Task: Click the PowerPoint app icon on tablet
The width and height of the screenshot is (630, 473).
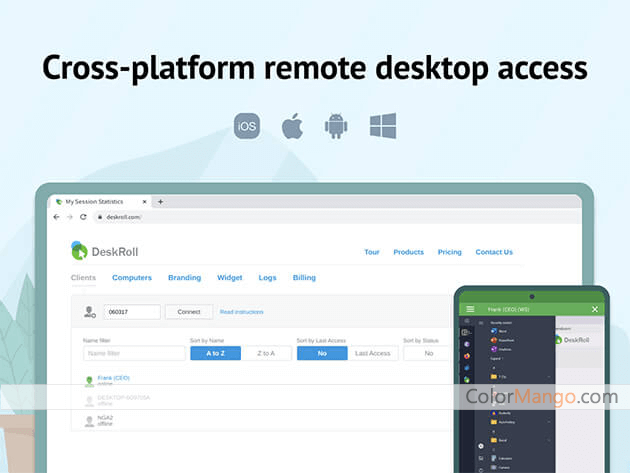Action: tap(494, 340)
